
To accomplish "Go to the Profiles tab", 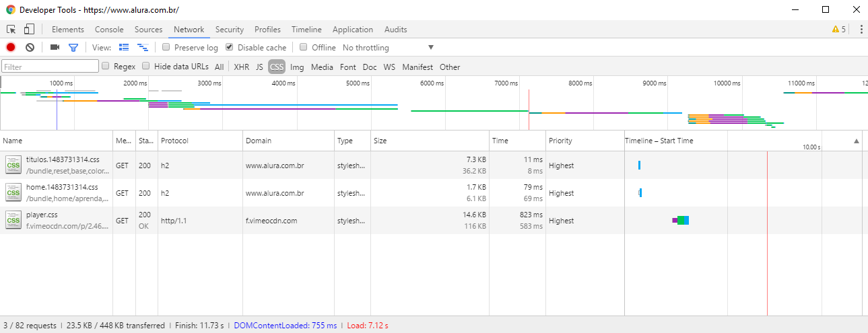I will [267, 30].
